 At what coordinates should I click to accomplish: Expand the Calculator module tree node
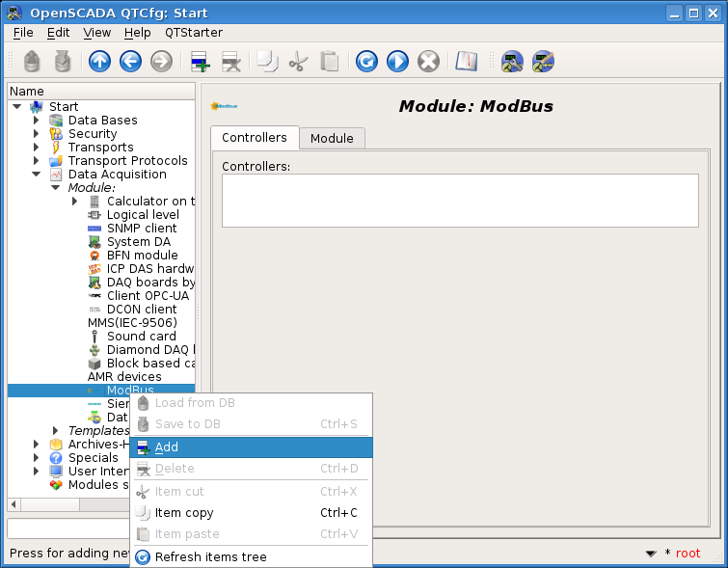point(75,202)
